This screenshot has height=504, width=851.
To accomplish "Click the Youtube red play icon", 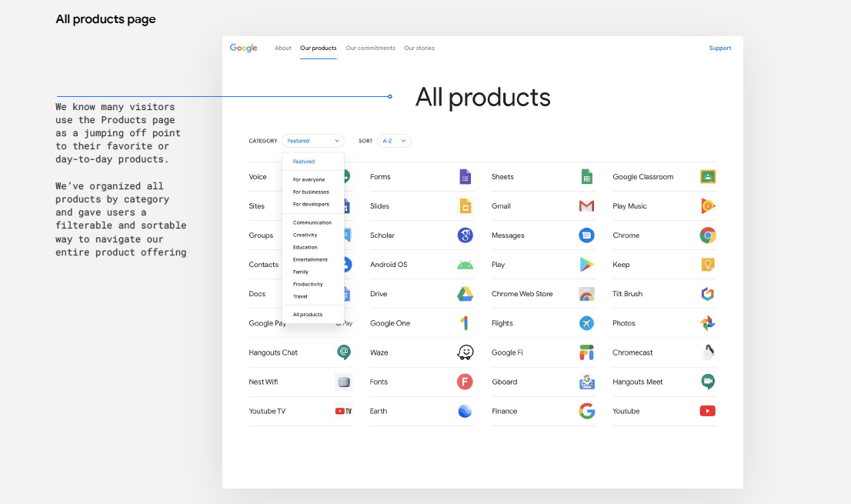I will click(x=708, y=411).
